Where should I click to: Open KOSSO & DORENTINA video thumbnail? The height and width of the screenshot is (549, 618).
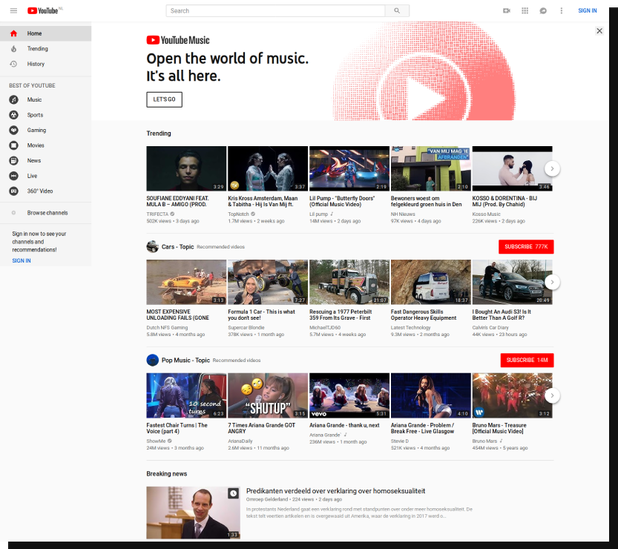(512, 169)
